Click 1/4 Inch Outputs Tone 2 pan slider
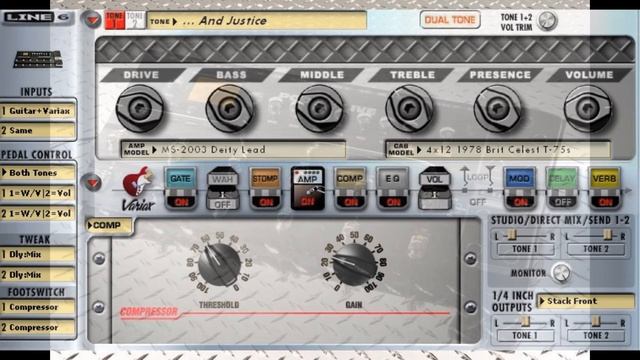The image size is (640, 360). [595, 322]
